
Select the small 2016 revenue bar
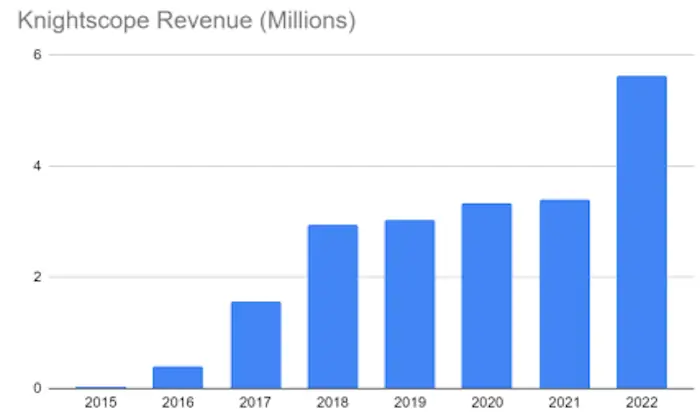[178, 377]
